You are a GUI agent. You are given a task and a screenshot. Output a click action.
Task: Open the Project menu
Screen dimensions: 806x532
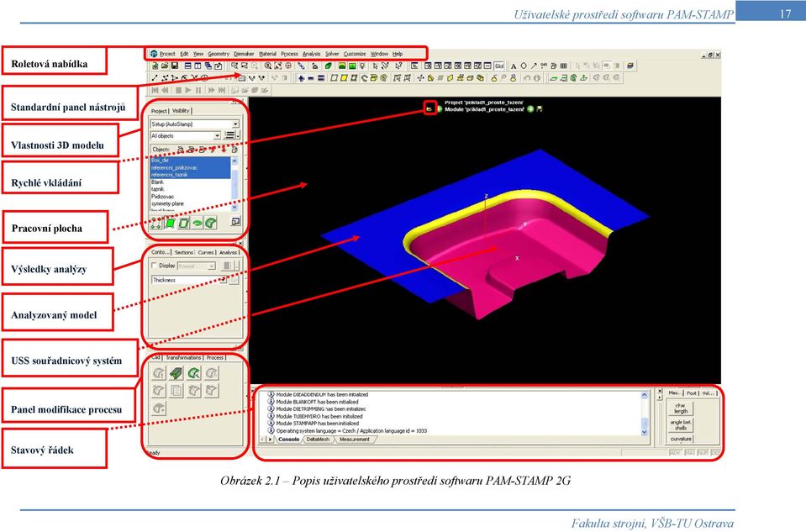(167, 54)
